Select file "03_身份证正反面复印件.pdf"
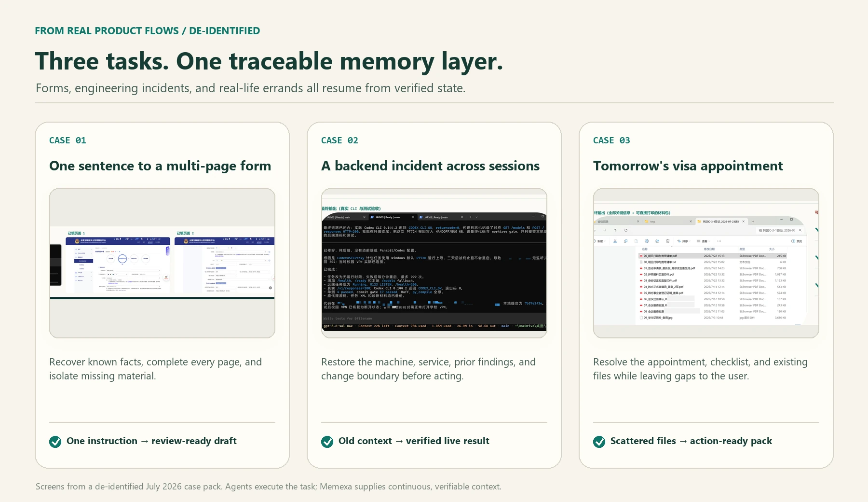Viewport: 868px width, 502px height. click(x=713, y=280)
